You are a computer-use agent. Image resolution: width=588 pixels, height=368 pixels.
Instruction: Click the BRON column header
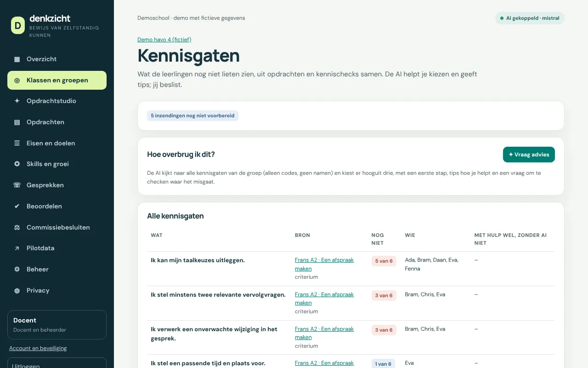click(x=302, y=235)
